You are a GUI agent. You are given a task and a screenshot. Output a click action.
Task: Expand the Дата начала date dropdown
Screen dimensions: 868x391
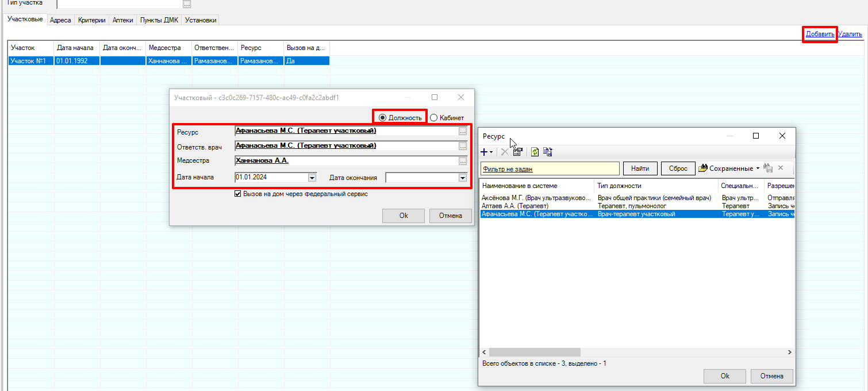312,178
